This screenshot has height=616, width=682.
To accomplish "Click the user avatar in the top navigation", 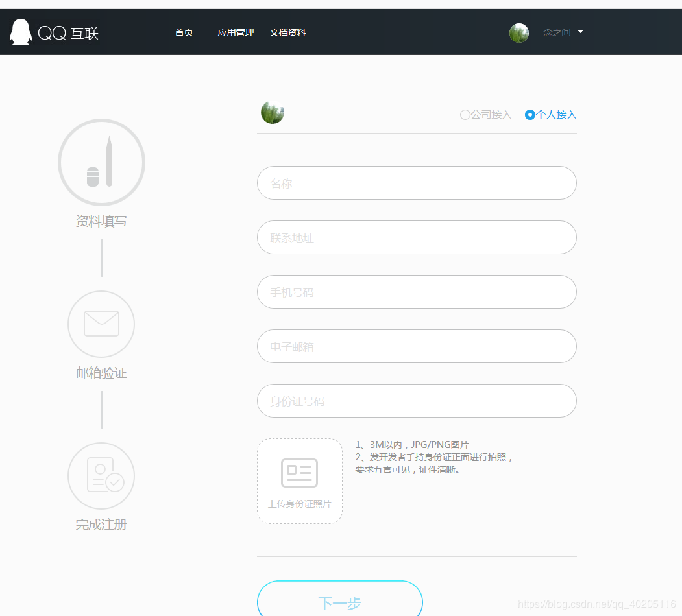I will (x=518, y=32).
